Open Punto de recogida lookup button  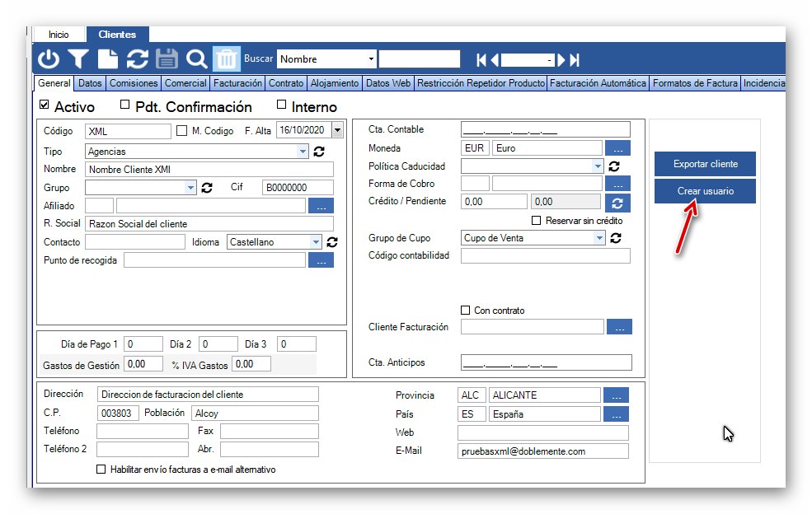pyautogui.click(x=321, y=260)
